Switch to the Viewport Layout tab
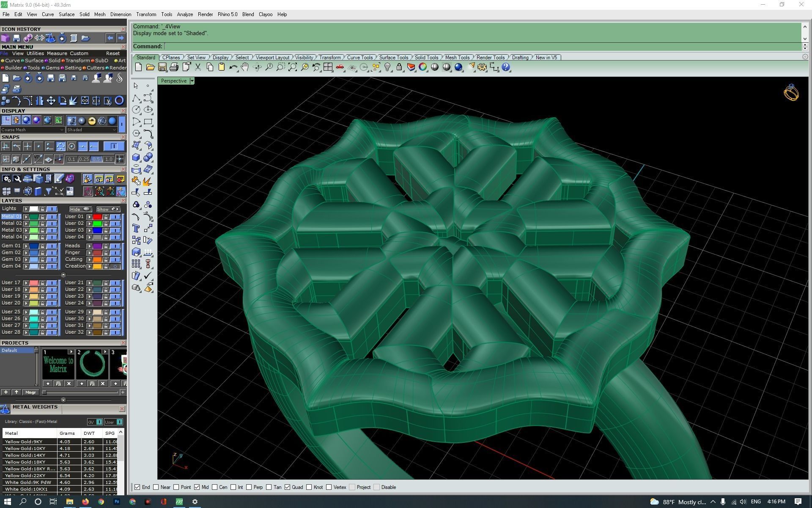The height and width of the screenshot is (508, 812). click(272, 58)
